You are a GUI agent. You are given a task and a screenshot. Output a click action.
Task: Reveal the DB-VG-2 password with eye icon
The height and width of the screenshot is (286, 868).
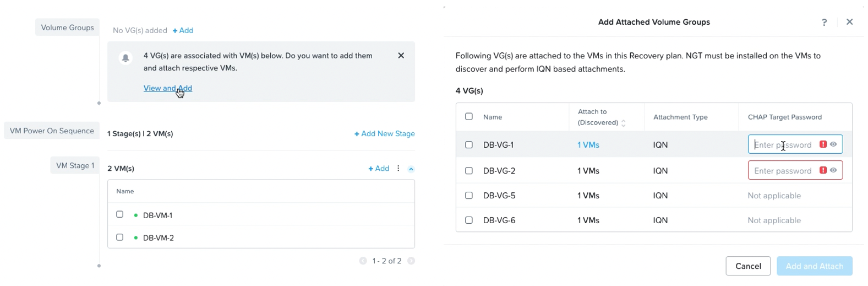click(x=833, y=170)
